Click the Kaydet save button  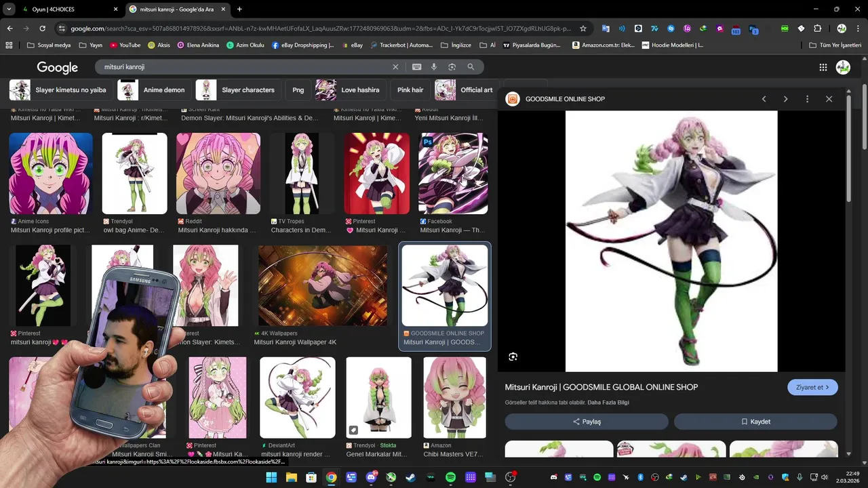(755, 422)
